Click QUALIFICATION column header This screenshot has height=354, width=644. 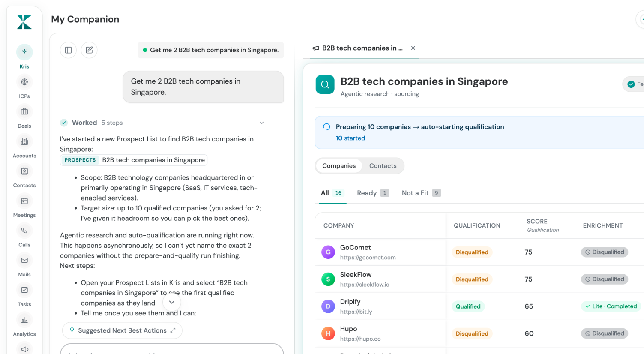pyautogui.click(x=477, y=225)
